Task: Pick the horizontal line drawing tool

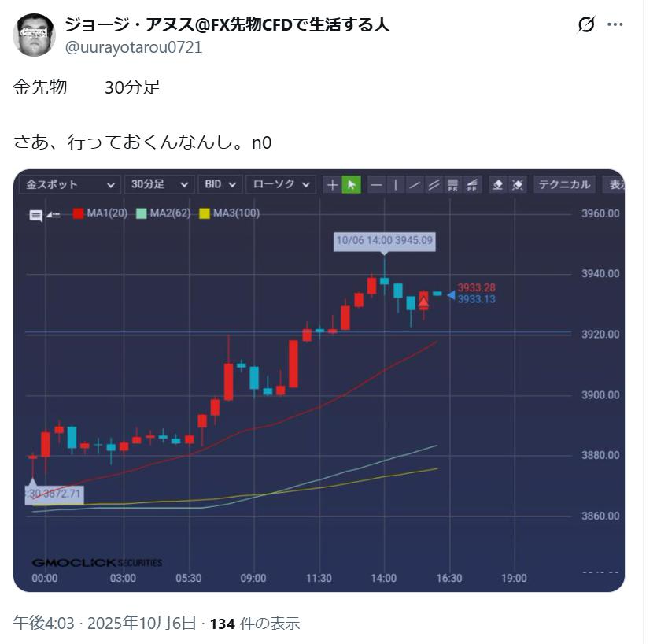Action: tap(377, 185)
